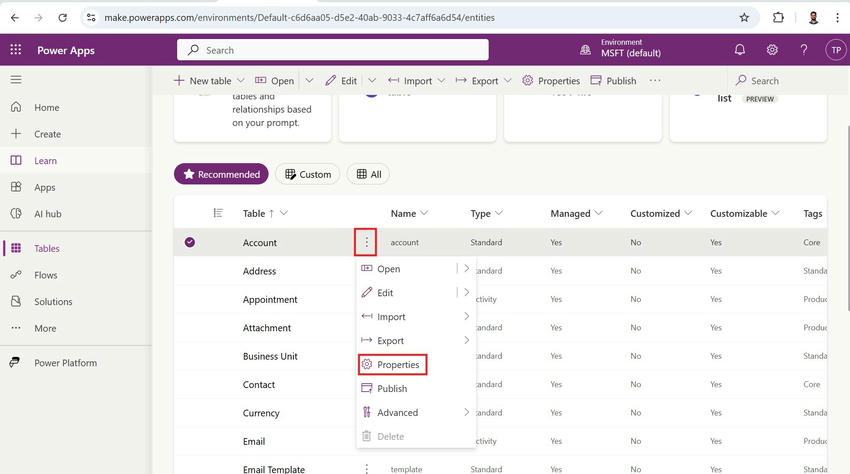This screenshot has height=474, width=850.
Task: Open browser extensions puzzle icon
Action: point(778,17)
